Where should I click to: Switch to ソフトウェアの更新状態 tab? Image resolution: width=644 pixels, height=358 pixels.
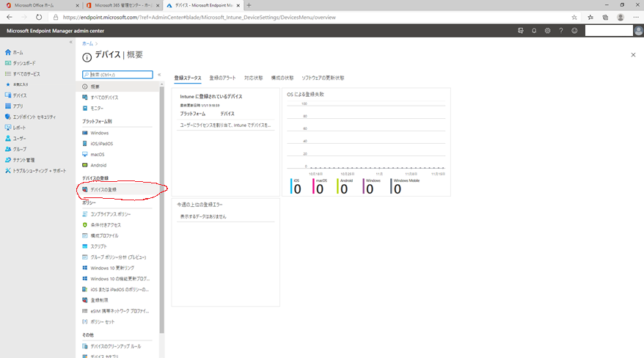click(323, 78)
